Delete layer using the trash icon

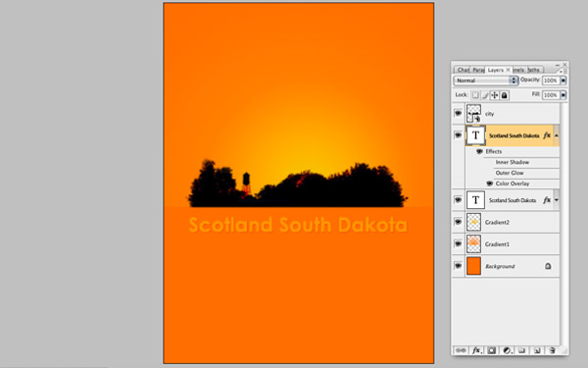pyautogui.click(x=552, y=350)
